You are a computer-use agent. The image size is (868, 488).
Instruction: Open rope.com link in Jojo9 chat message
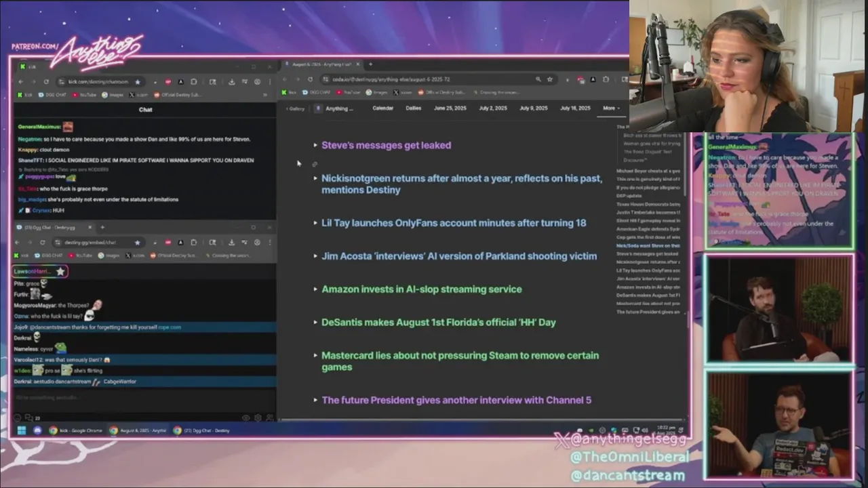[x=170, y=327]
